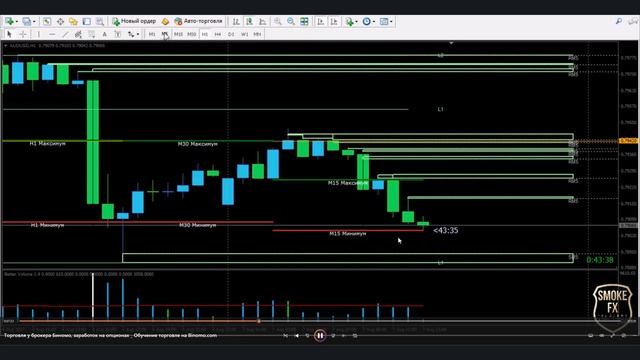Viewport: 640px width, 360px height.
Task: Expand the Profiles dropdown arrow
Action: [x=34, y=21]
